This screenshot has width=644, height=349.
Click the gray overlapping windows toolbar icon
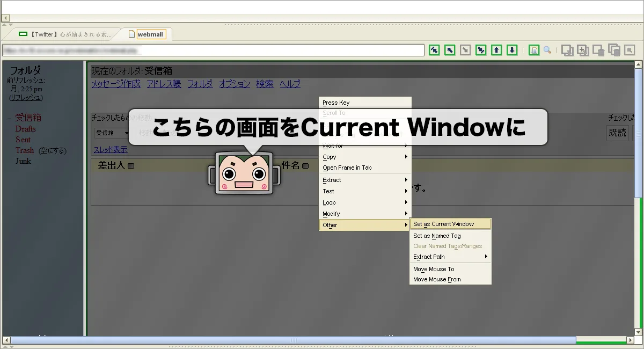567,50
